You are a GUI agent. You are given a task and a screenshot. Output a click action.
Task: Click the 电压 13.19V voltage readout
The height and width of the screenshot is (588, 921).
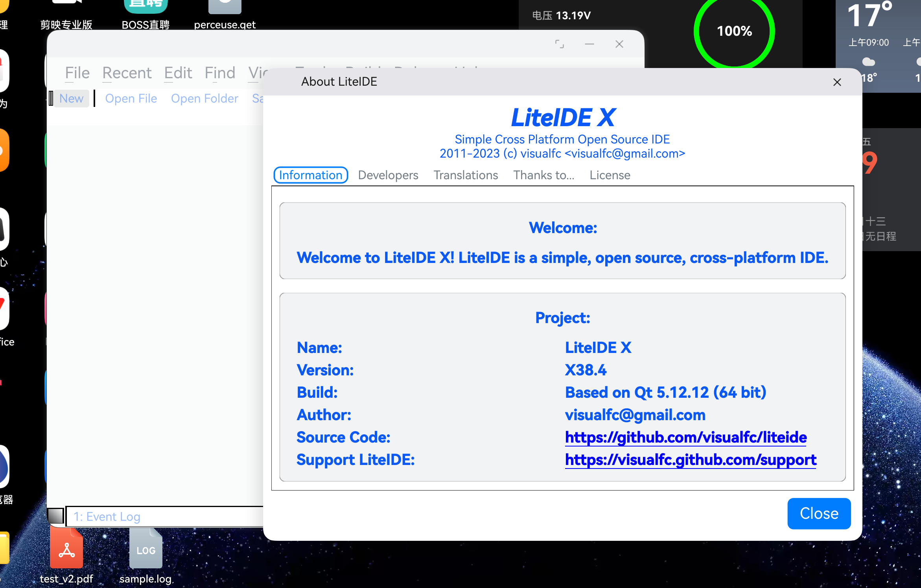pos(561,16)
